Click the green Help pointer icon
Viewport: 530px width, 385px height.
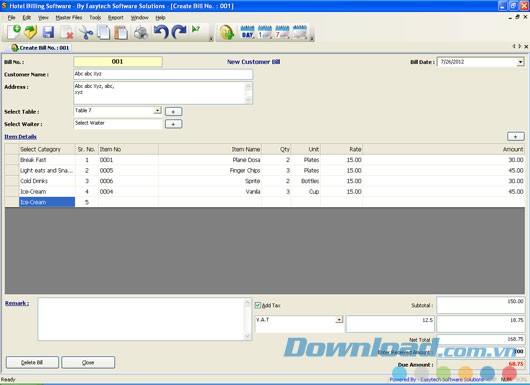196,29
